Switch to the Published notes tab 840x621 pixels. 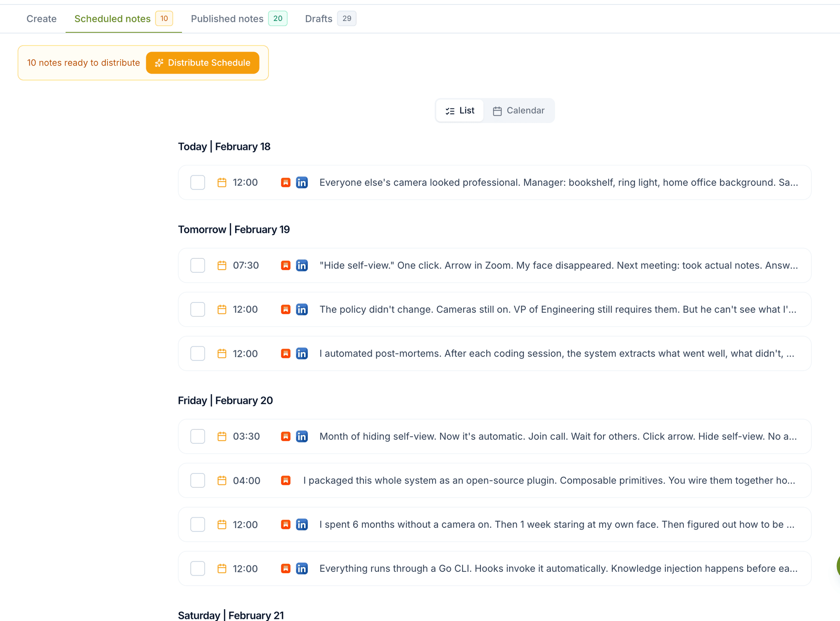(x=227, y=18)
